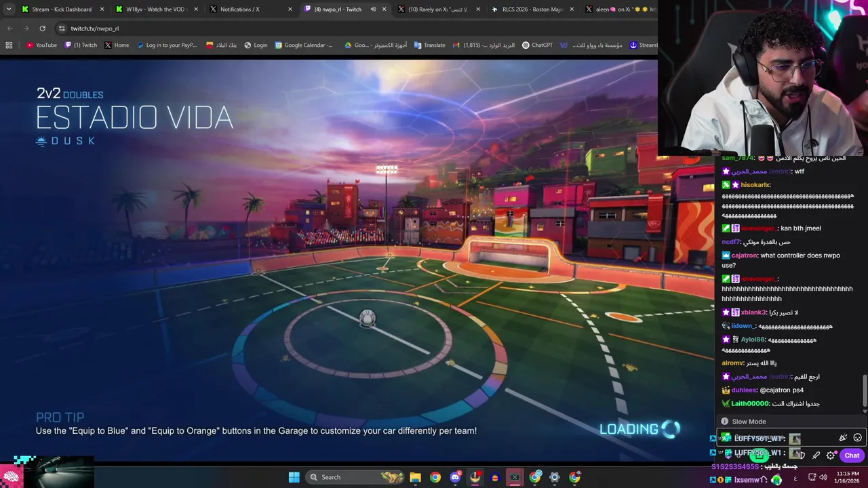868x488 pixels.
Task: Close the Stream - Kick Dashboard tab
Action: [x=102, y=9]
